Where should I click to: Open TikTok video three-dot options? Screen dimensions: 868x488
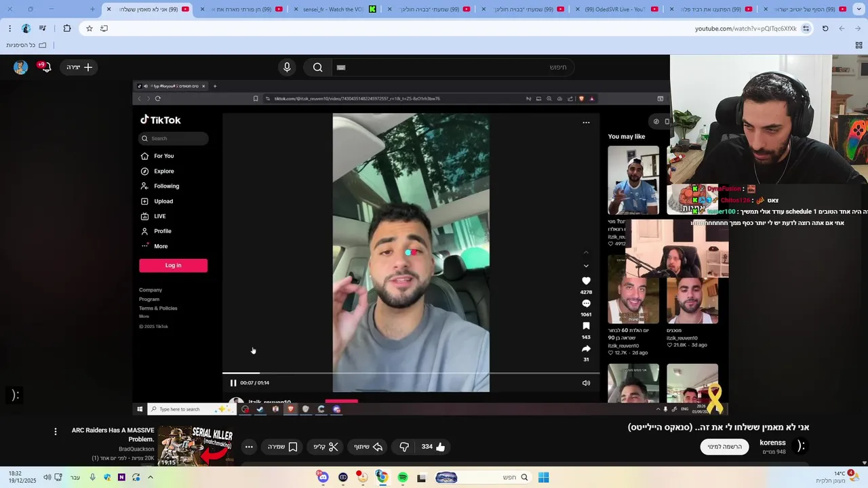click(x=586, y=123)
